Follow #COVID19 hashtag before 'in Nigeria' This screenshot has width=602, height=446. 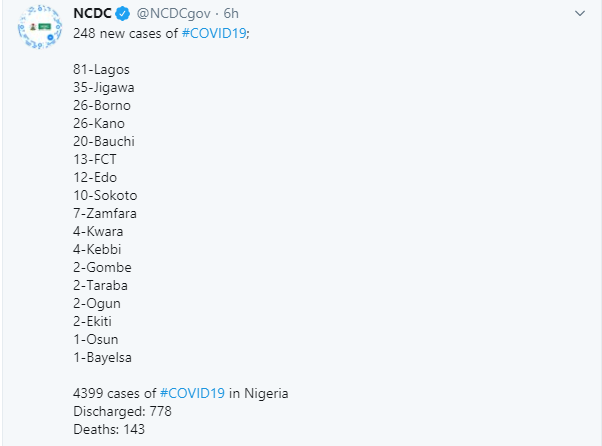pos(192,393)
